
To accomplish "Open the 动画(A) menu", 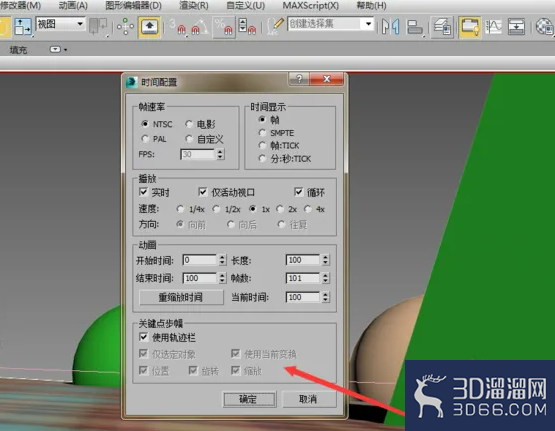I will [73, 6].
